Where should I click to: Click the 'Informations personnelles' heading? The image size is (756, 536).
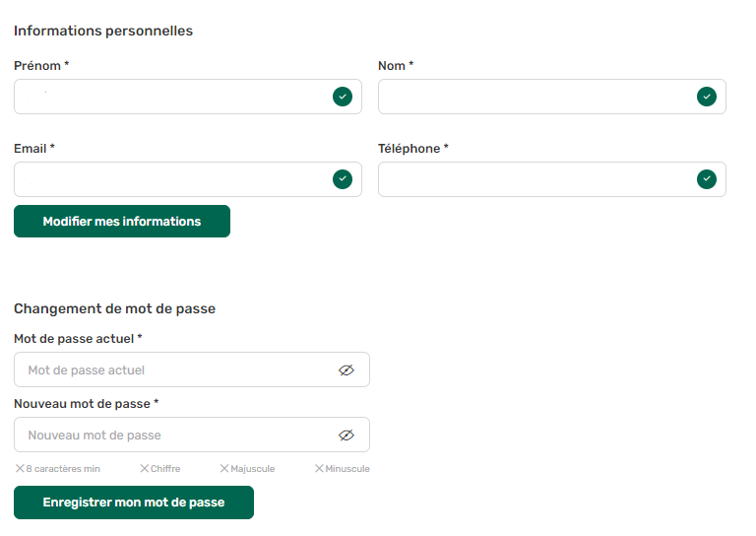point(103,31)
